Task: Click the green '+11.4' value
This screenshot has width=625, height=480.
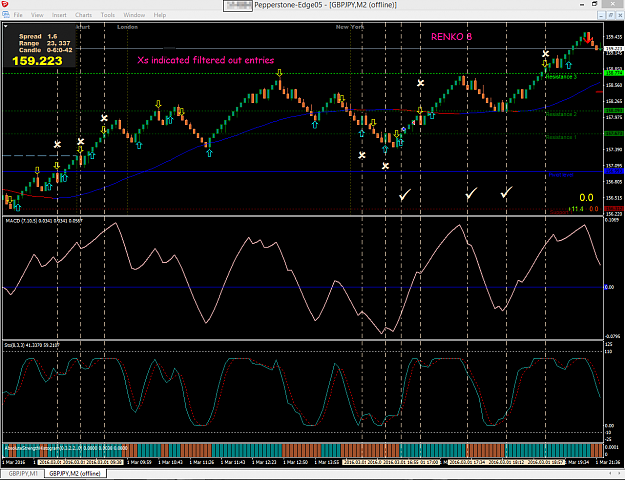Action: tap(576, 209)
